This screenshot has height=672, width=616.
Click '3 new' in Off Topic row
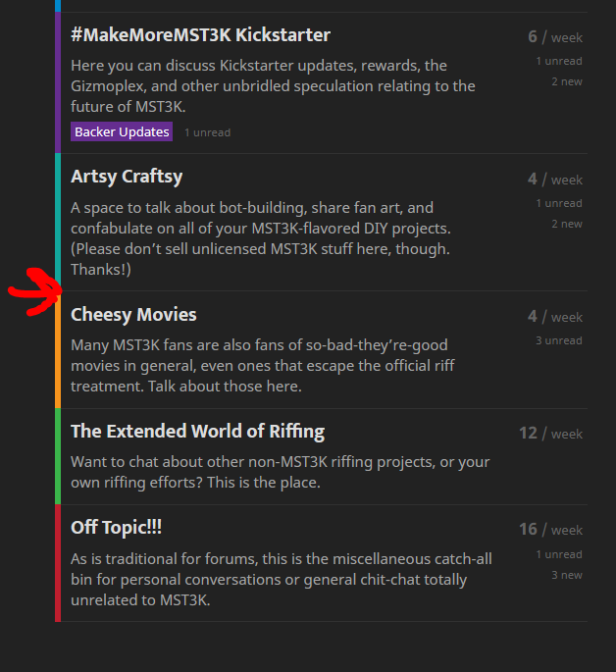[567, 575]
